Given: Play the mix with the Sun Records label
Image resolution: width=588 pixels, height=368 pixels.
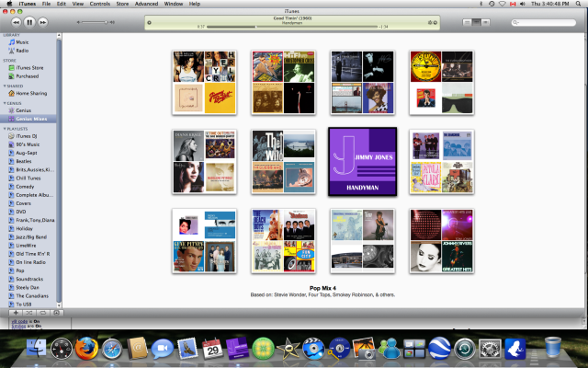Looking at the screenshot, I should click(x=442, y=83).
